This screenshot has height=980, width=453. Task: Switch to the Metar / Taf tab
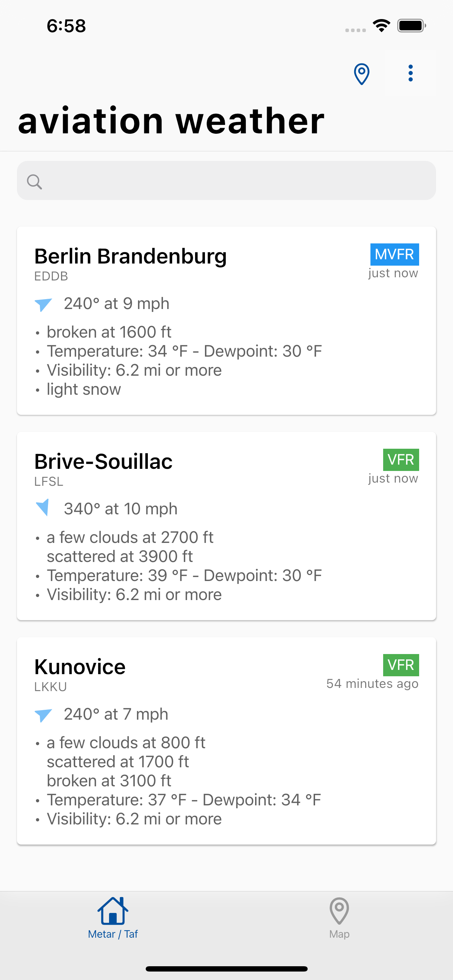(113, 934)
